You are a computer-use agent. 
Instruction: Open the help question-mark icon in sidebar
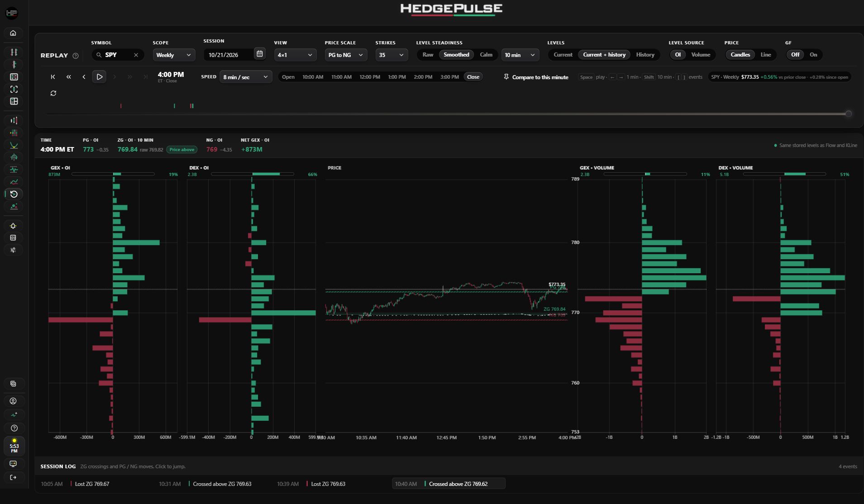[x=14, y=428]
